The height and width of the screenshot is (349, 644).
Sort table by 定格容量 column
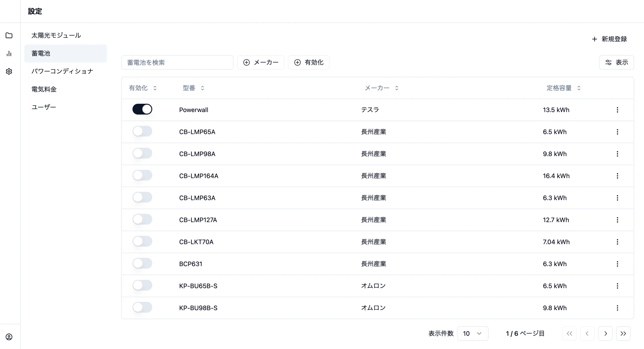(563, 88)
